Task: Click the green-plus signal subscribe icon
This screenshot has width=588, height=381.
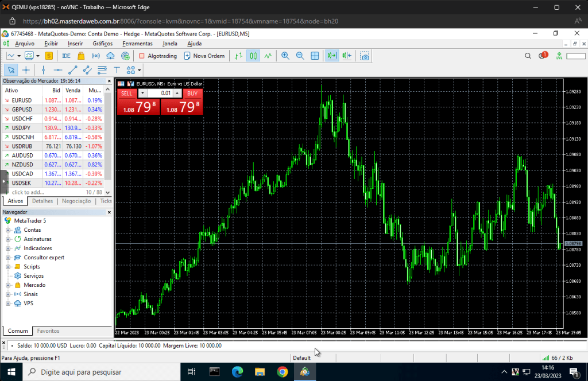Action: click(125, 56)
